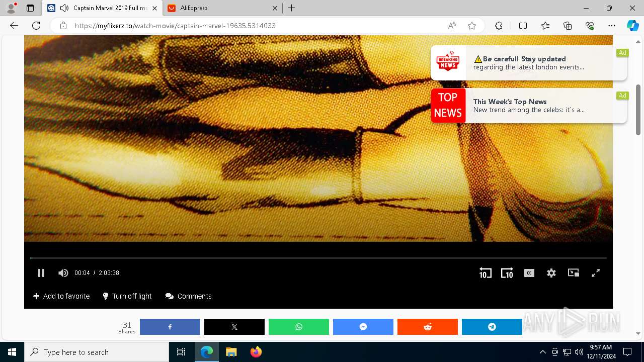Activate Read aloud in address bar
The height and width of the screenshot is (362, 644).
[x=452, y=26]
